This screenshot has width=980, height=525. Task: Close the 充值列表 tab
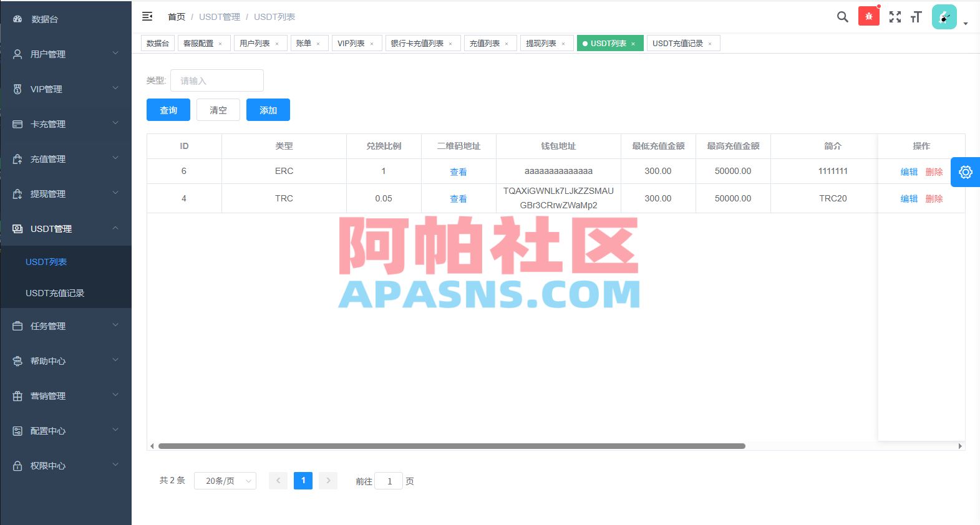click(507, 44)
